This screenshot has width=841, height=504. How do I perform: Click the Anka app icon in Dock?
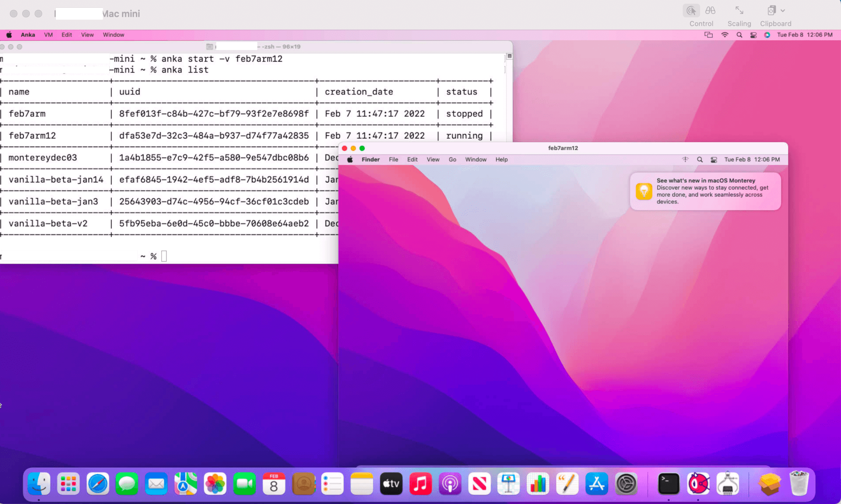tap(698, 483)
